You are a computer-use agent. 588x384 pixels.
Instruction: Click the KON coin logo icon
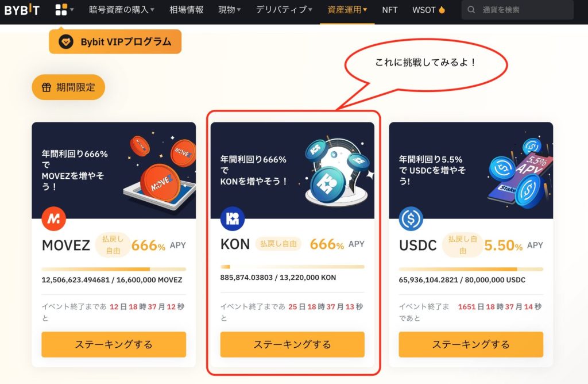[233, 218]
